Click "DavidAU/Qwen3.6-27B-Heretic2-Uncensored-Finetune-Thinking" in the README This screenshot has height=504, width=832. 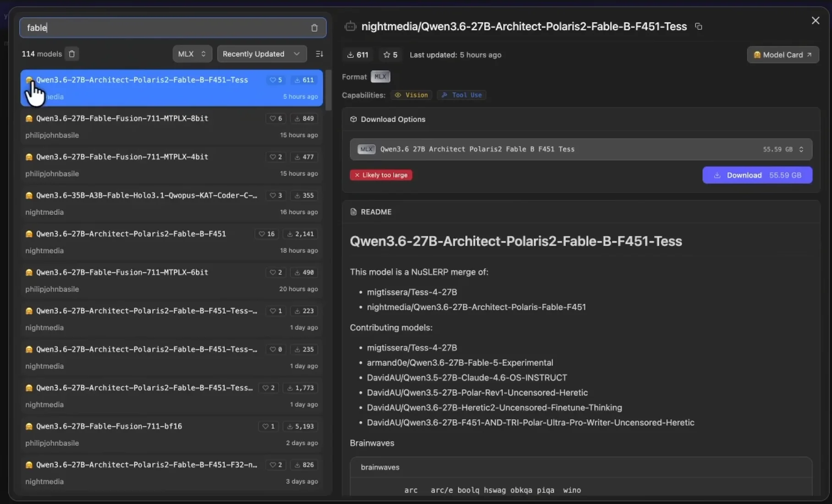pyautogui.click(x=494, y=408)
